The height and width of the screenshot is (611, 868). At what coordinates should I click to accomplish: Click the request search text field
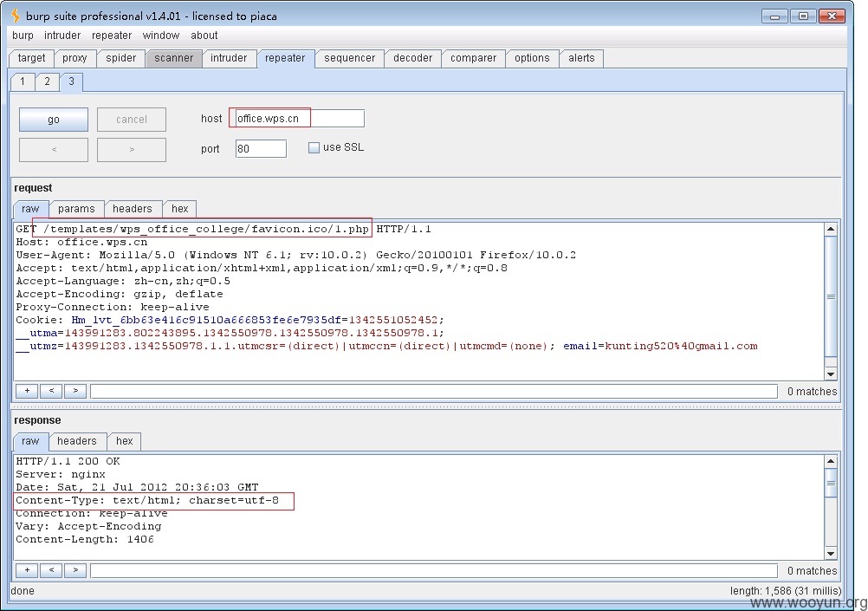[434, 392]
